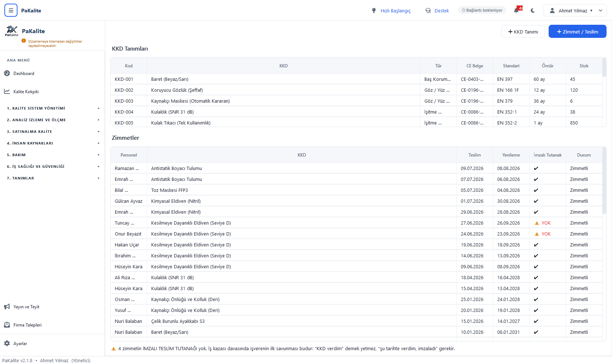Click the Zimmetler table vertical scrollbar
The image size is (612, 364).
pos(604,182)
